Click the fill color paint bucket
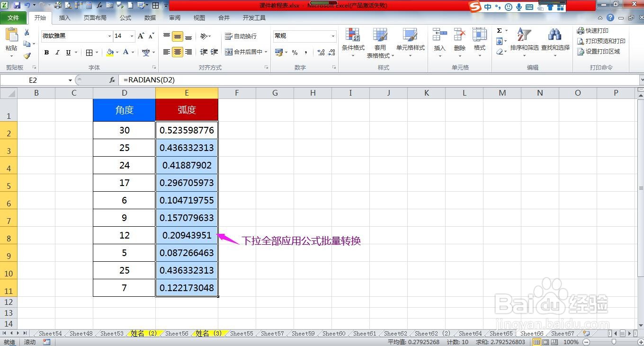The width and height of the screenshot is (644, 346). (x=110, y=53)
